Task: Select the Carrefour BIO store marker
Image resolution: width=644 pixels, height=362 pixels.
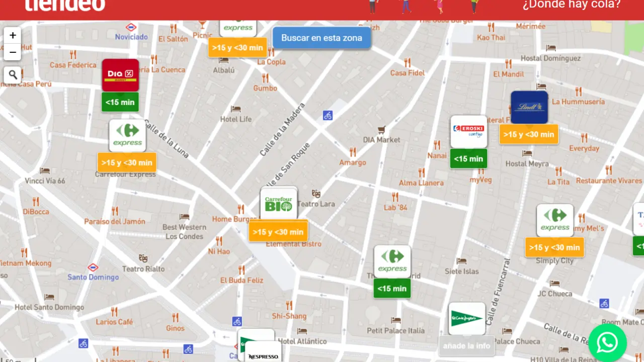Action: pyautogui.click(x=278, y=203)
